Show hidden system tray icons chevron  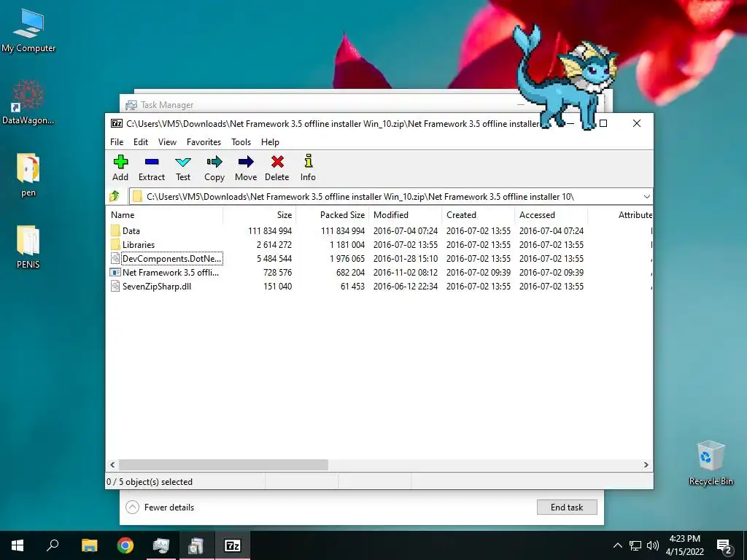(x=617, y=545)
